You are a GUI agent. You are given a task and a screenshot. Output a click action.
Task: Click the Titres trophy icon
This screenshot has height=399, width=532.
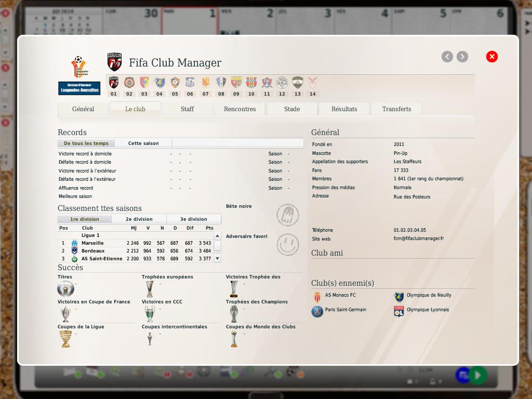65,289
